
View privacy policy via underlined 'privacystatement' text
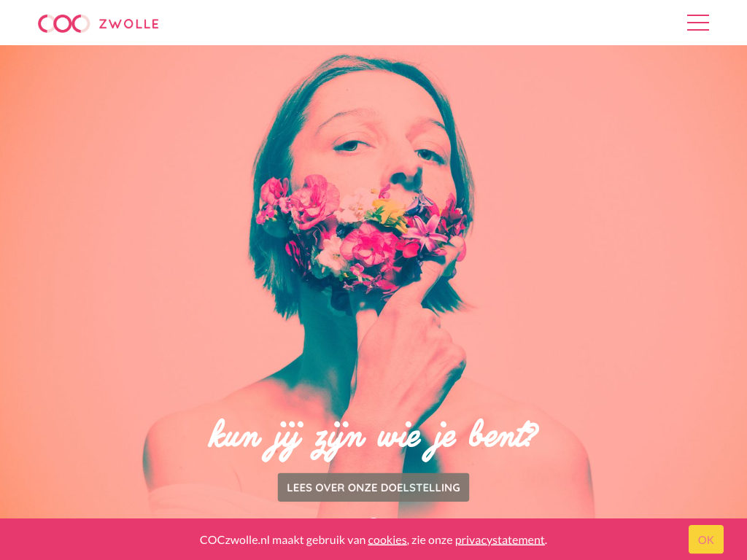pyautogui.click(x=500, y=540)
